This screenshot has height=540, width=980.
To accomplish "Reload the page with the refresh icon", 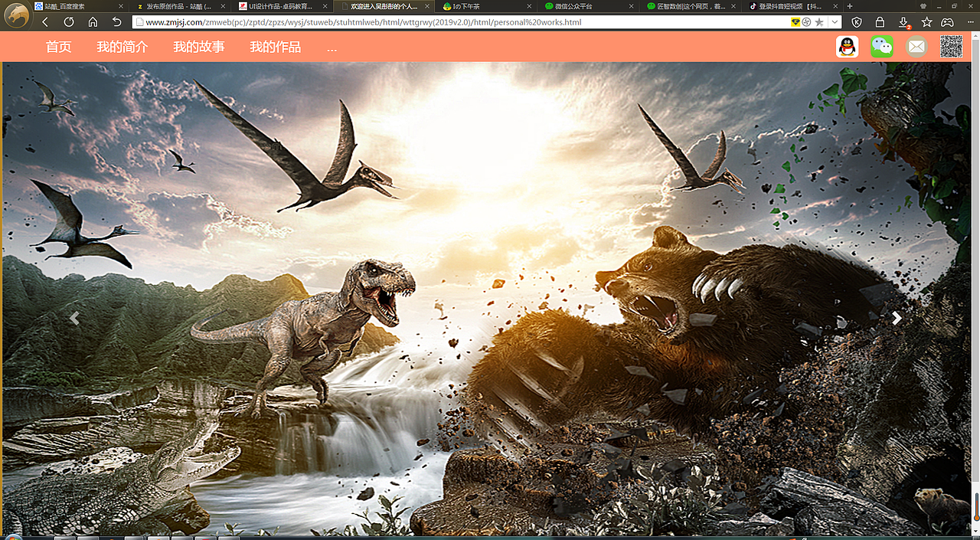I will (x=69, y=22).
